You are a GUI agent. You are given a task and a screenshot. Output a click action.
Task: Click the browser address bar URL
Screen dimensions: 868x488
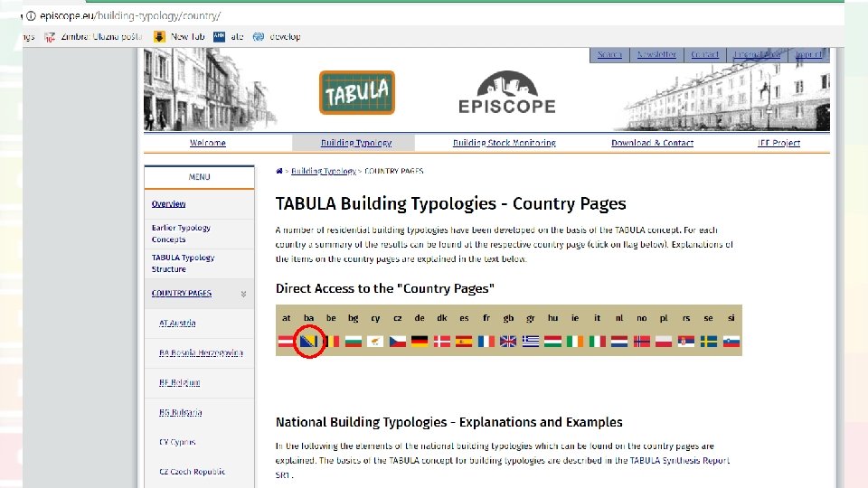[130, 16]
